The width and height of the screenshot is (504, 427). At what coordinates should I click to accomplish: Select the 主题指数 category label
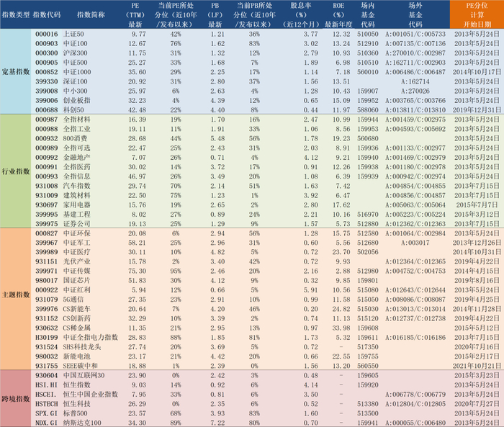click(x=16, y=295)
